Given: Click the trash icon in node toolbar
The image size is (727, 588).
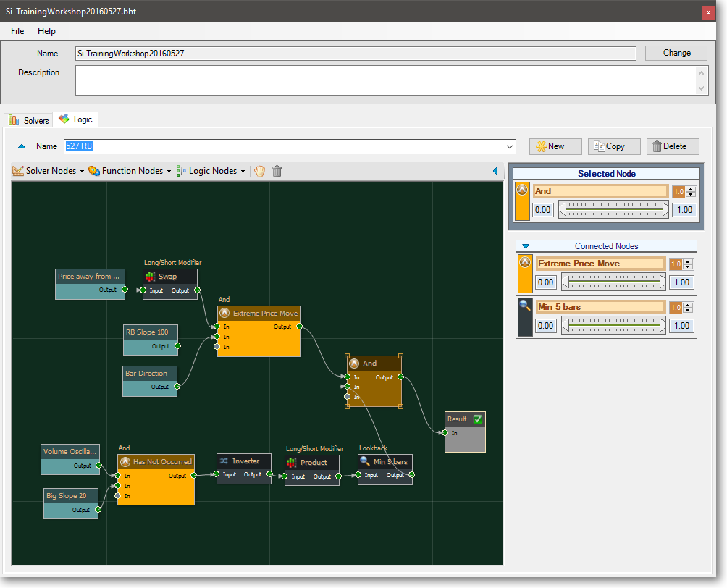Looking at the screenshot, I should tap(277, 171).
